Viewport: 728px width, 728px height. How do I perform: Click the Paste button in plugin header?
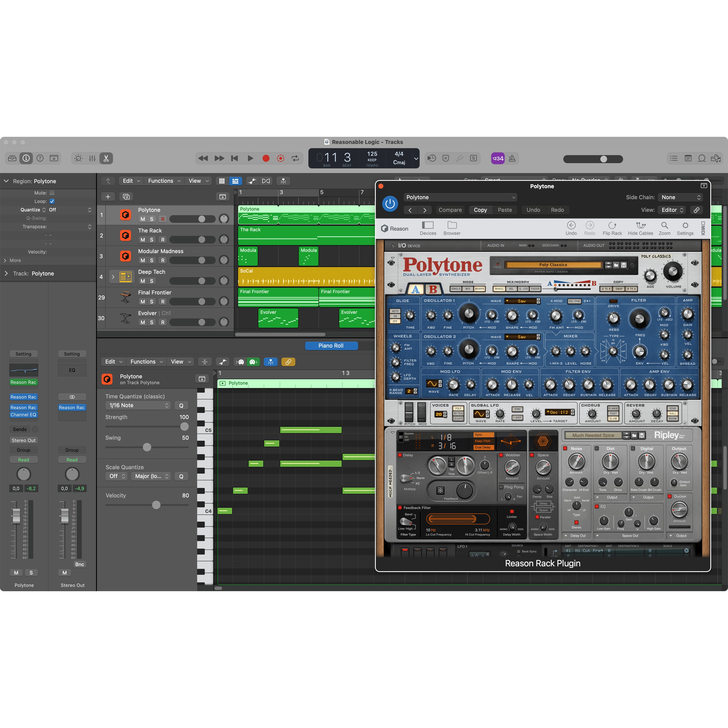tap(505, 210)
